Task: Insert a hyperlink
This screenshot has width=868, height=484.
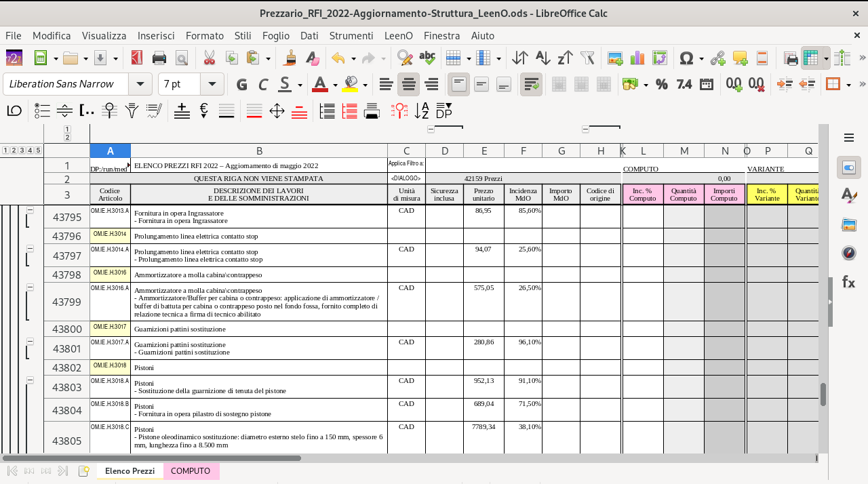Action: click(x=718, y=58)
